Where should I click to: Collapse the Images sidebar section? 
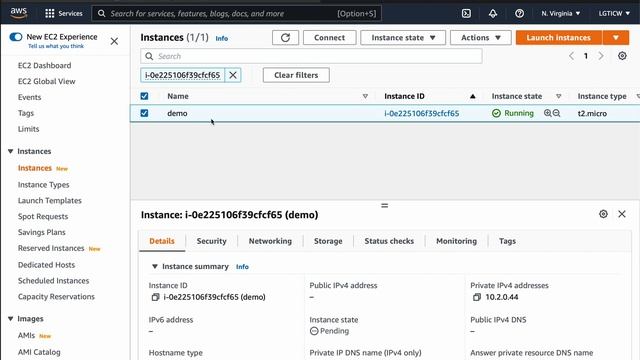pos(11,319)
